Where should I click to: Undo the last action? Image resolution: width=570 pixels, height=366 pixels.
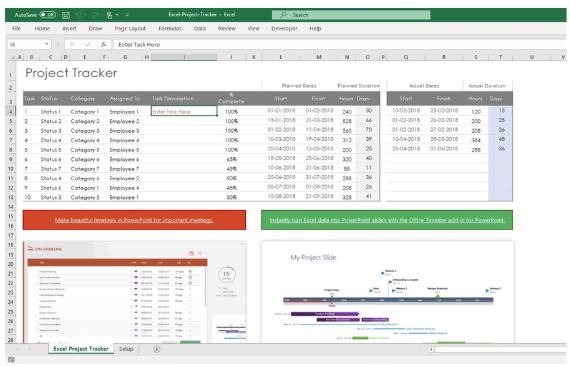(79, 15)
